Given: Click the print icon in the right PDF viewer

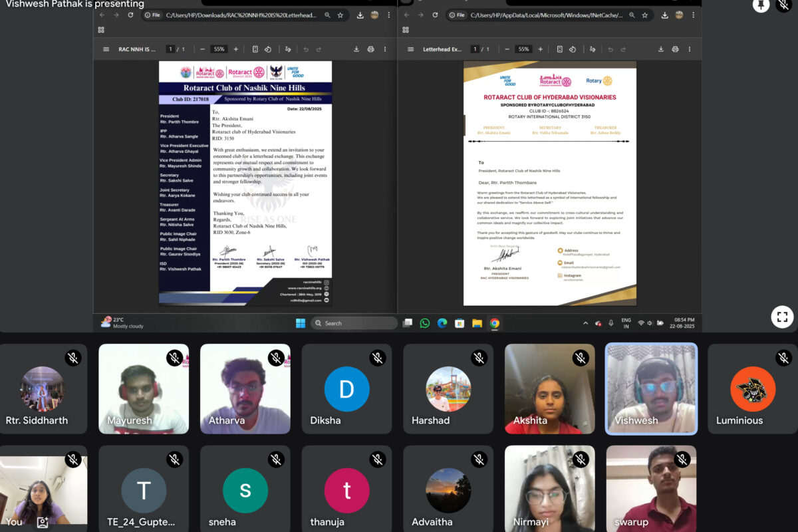Looking at the screenshot, I should click(x=675, y=49).
